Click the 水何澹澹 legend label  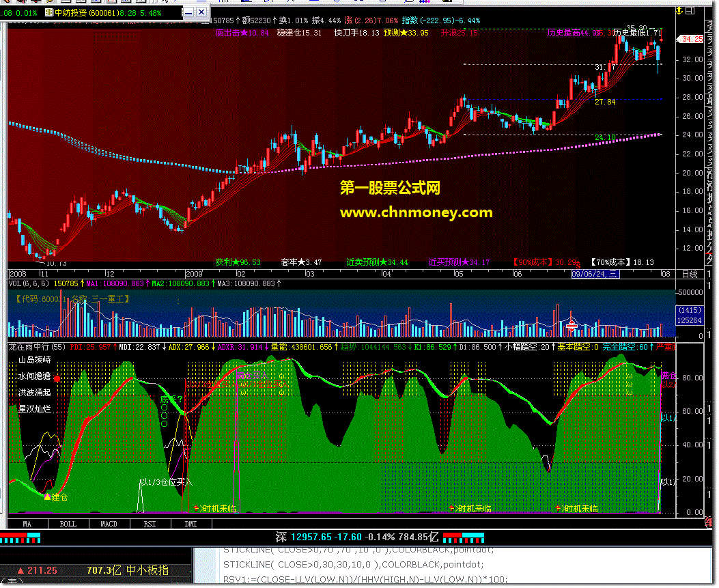(34, 376)
